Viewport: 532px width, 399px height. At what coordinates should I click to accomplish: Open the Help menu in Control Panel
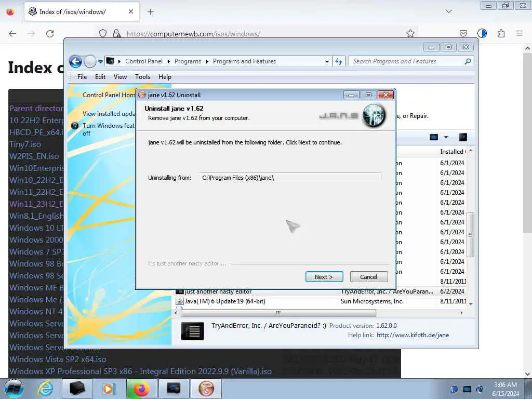pyautogui.click(x=165, y=77)
